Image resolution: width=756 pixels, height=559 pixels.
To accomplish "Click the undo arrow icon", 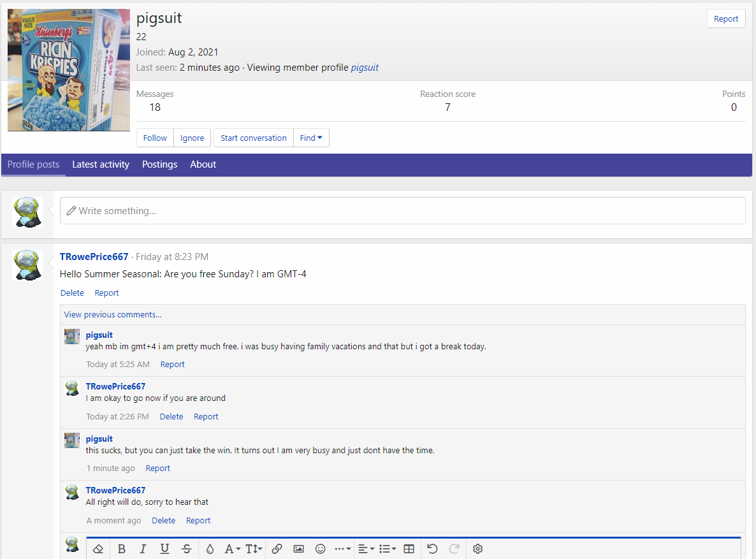I will pyautogui.click(x=432, y=549).
